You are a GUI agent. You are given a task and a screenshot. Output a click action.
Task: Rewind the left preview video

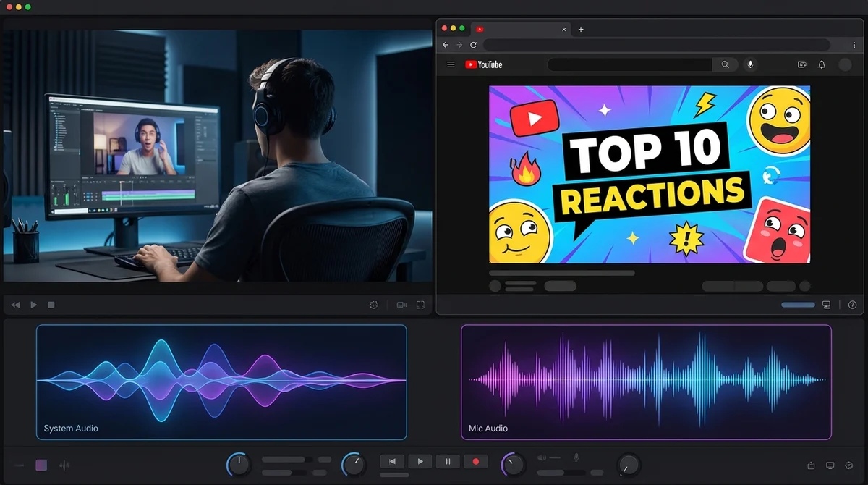[15, 305]
